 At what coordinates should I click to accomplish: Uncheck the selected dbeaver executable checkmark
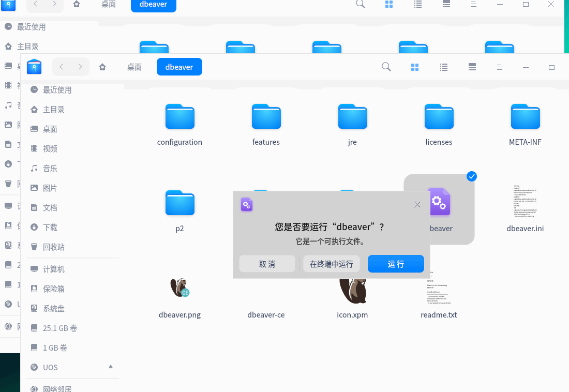coord(471,176)
